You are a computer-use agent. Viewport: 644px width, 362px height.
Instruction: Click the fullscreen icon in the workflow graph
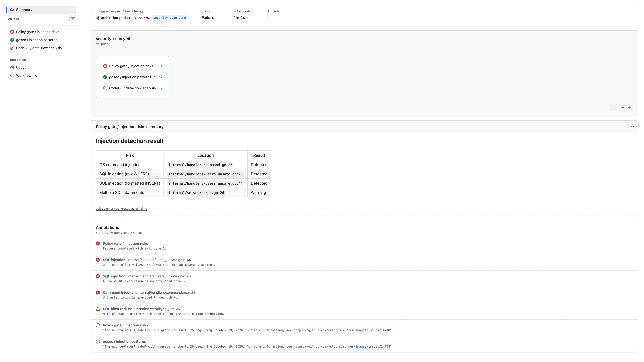point(614,107)
